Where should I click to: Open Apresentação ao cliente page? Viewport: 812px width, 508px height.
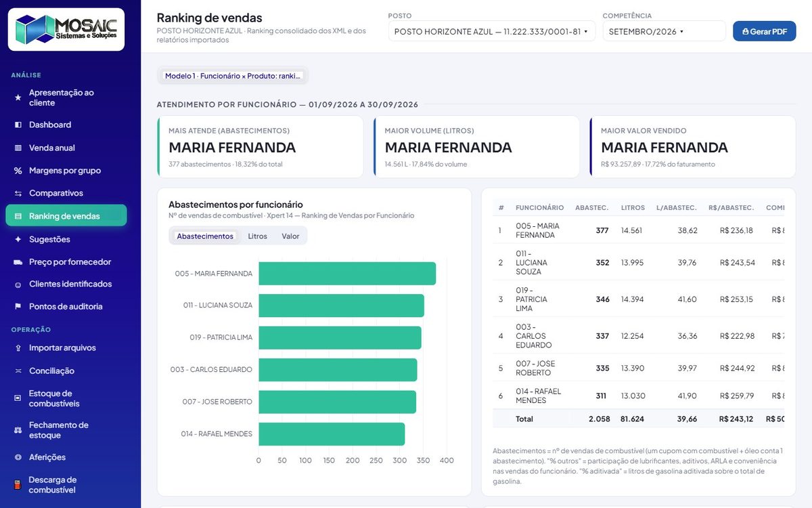[x=66, y=98]
